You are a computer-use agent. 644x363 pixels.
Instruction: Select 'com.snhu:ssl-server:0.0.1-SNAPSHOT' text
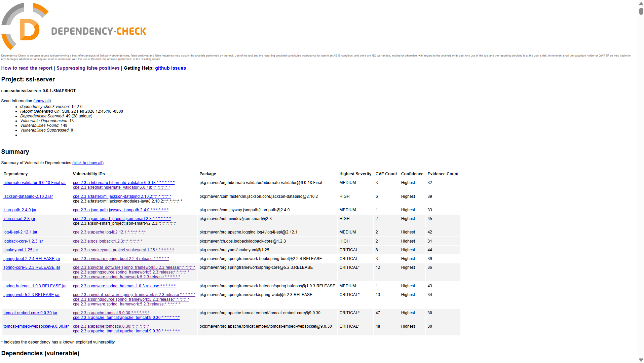(38, 91)
